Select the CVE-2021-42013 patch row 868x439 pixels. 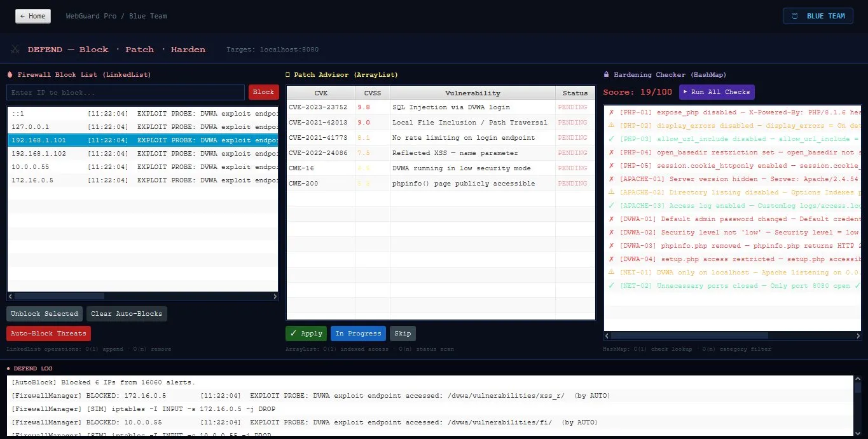pyautogui.click(x=441, y=123)
